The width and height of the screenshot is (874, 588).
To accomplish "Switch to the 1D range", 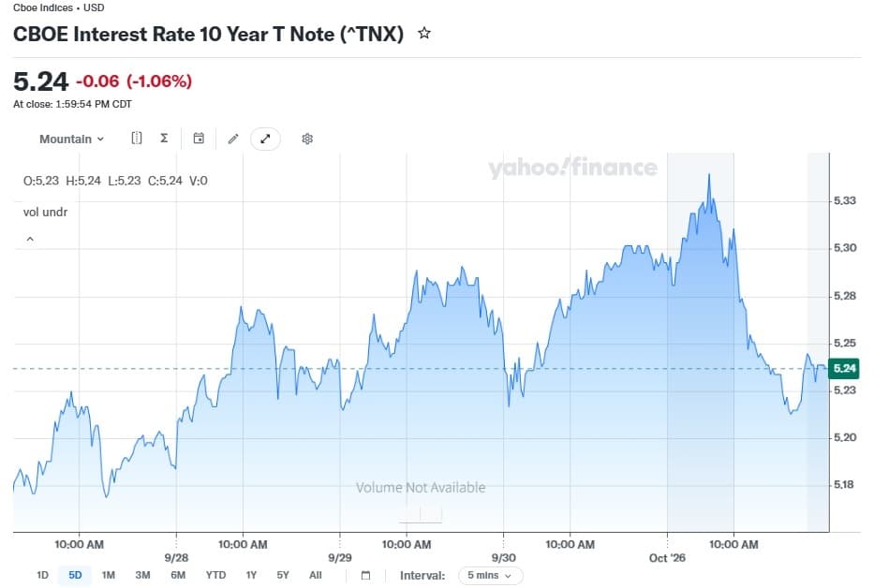I will [x=42, y=575].
